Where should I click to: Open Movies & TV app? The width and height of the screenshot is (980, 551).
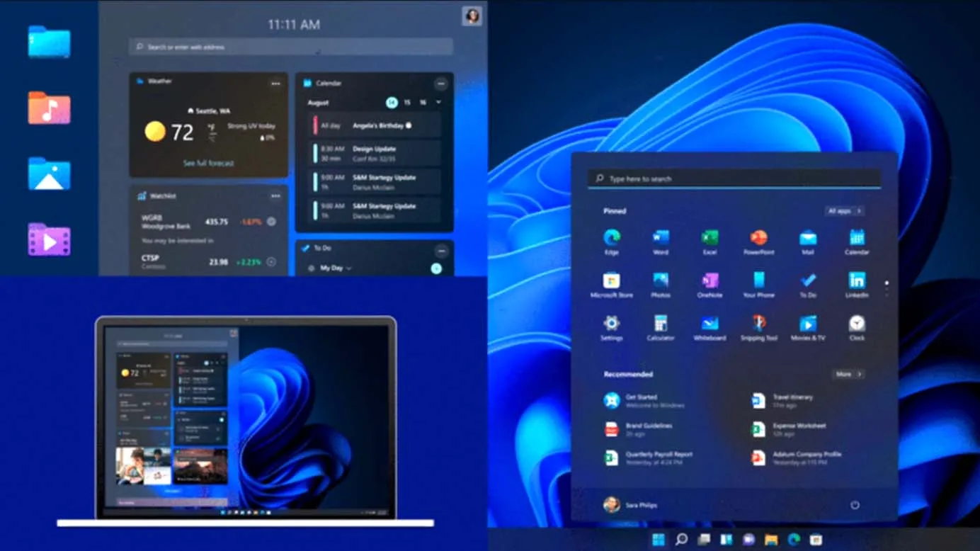tap(808, 327)
